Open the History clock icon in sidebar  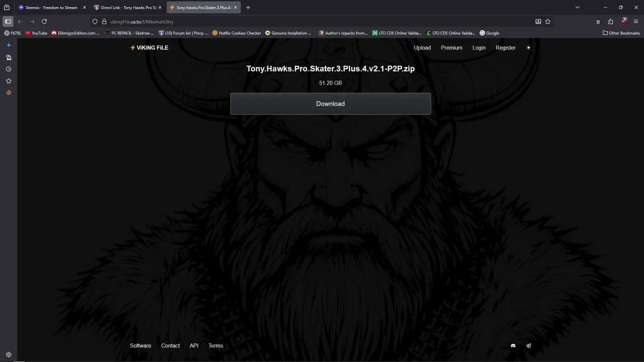tap(9, 69)
